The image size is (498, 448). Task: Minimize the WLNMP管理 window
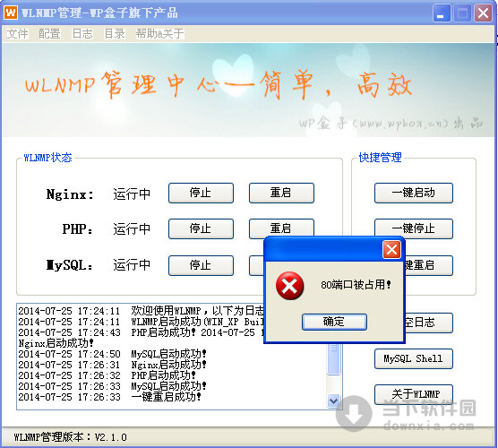(x=442, y=13)
